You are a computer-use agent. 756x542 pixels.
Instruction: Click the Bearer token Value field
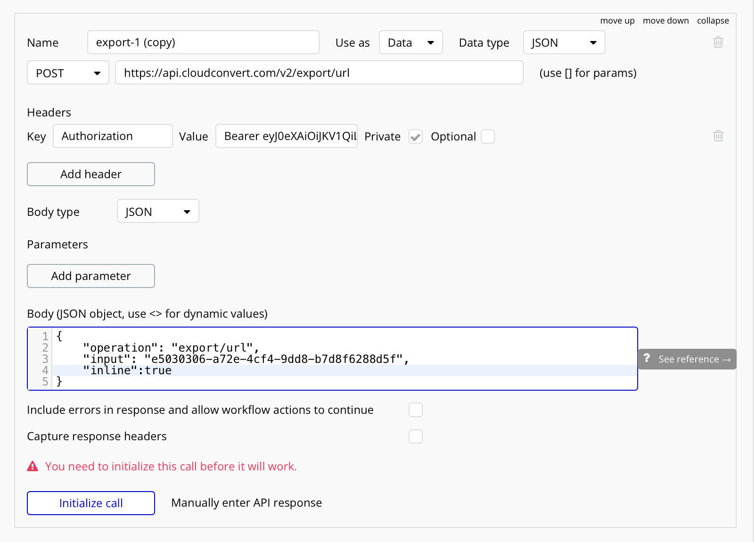click(287, 136)
